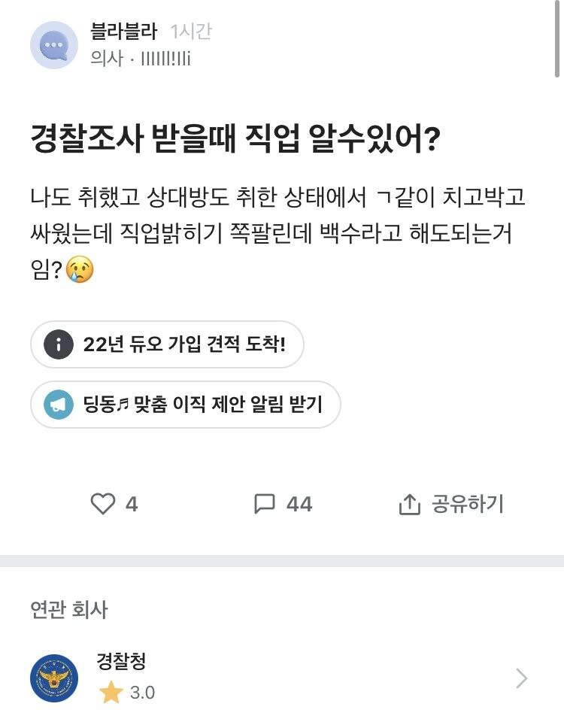Tap the like count 4
Image resolution: width=564 pixels, height=728 pixels.
pyautogui.click(x=132, y=504)
